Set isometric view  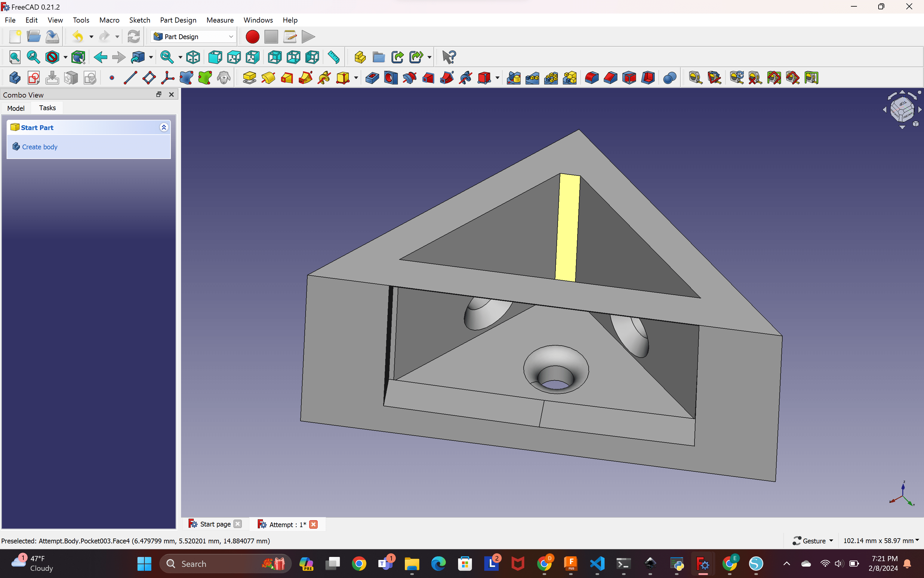193,57
